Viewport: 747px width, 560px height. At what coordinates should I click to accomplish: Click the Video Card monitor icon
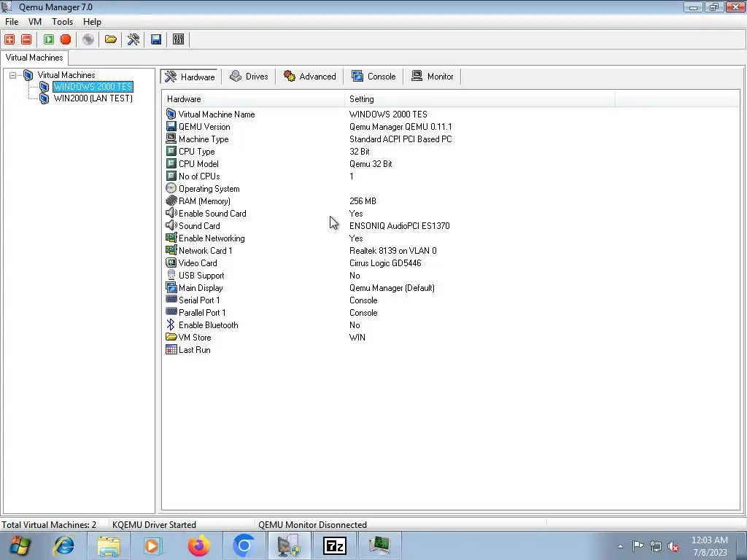pyautogui.click(x=171, y=262)
